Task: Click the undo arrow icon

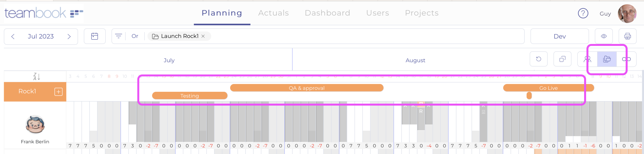Action: click(x=539, y=59)
